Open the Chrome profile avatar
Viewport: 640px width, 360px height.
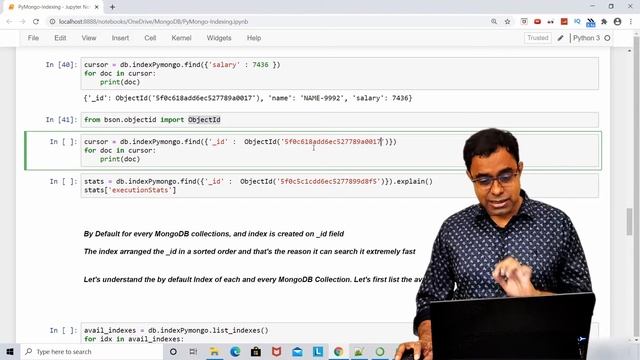(x=617, y=22)
